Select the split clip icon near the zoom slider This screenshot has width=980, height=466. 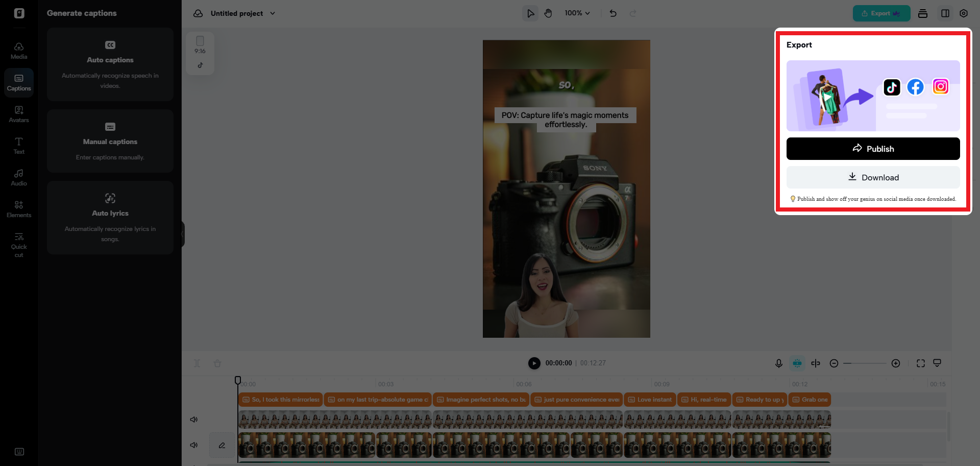tap(815, 363)
